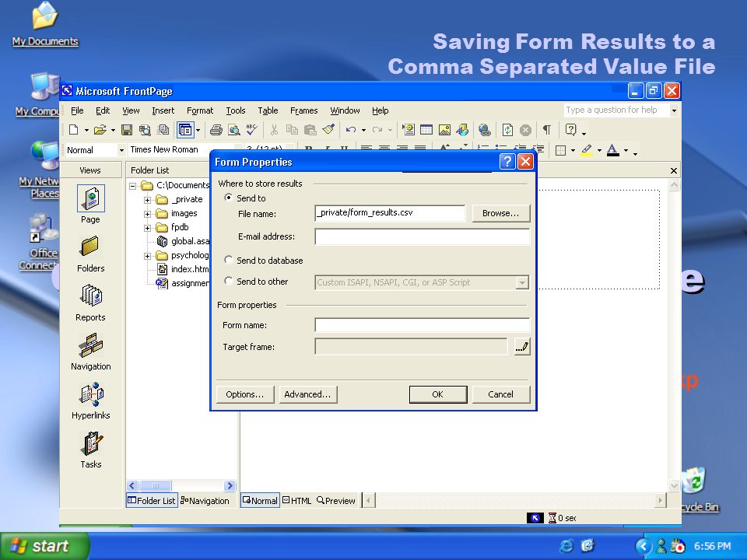
Task: Toggle Show All paragraph marks icon
Action: pos(547,130)
